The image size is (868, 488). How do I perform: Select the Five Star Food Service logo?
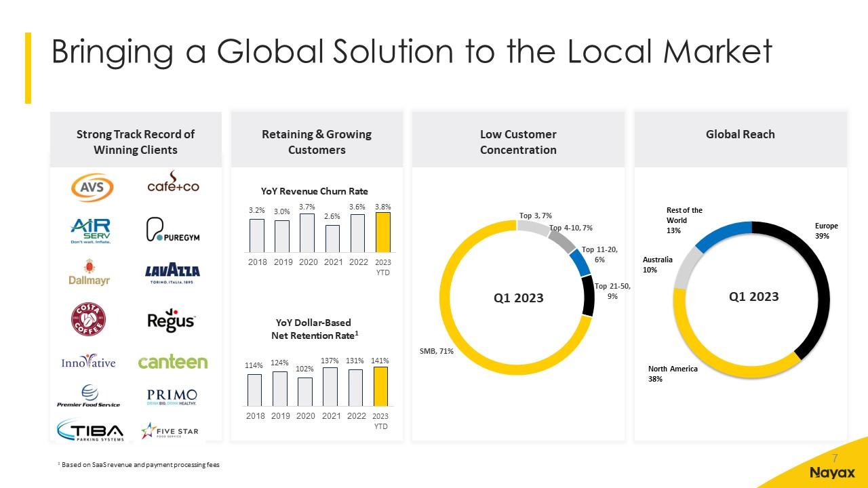(170, 431)
